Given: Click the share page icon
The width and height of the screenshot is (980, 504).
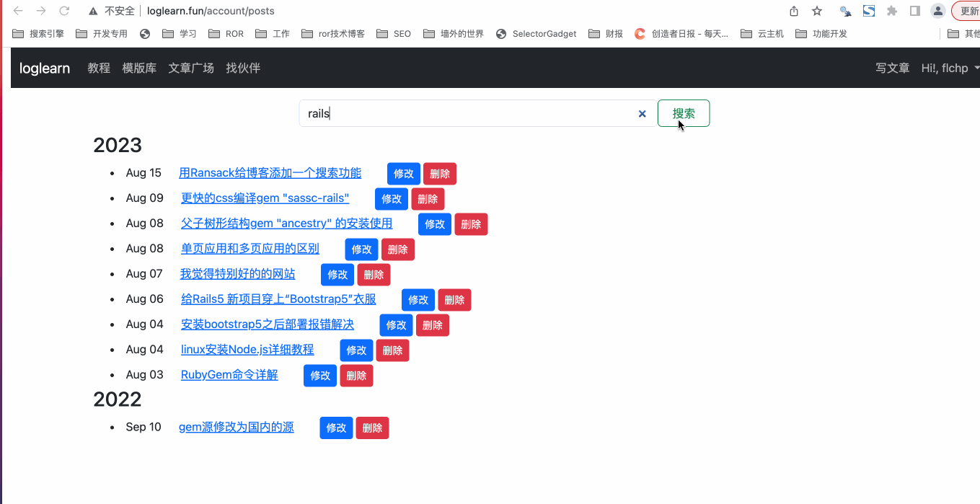Looking at the screenshot, I should [794, 11].
